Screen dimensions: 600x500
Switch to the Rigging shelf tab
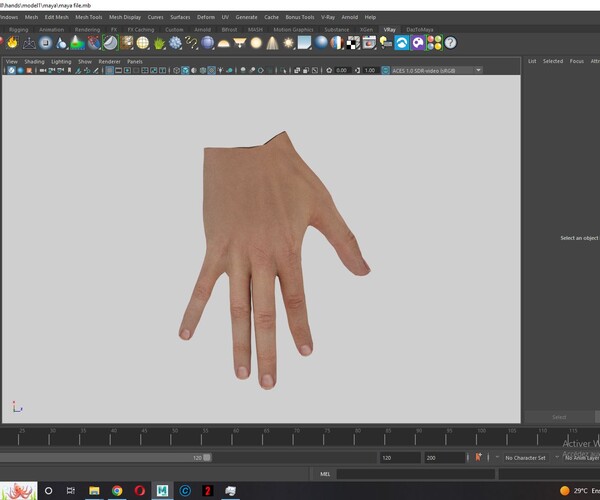(x=18, y=29)
